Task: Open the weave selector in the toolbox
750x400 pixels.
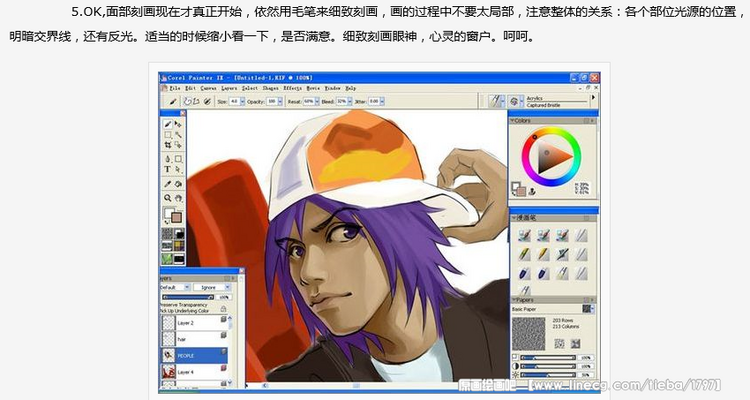Action: click(179, 246)
